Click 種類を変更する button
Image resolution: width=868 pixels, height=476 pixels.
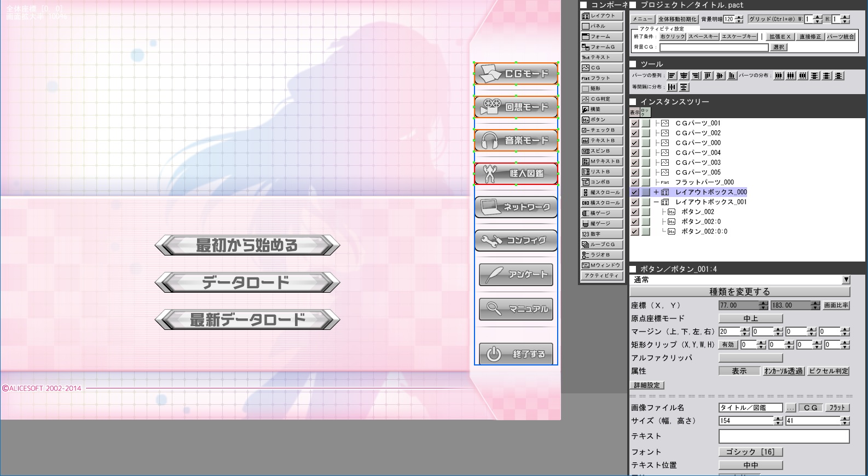(739, 292)
